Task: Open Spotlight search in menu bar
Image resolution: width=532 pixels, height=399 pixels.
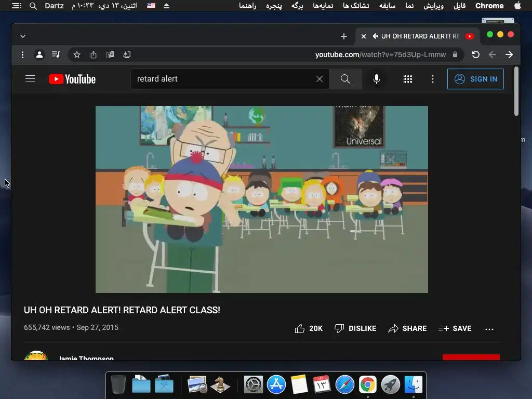Action: pos(33,6)
